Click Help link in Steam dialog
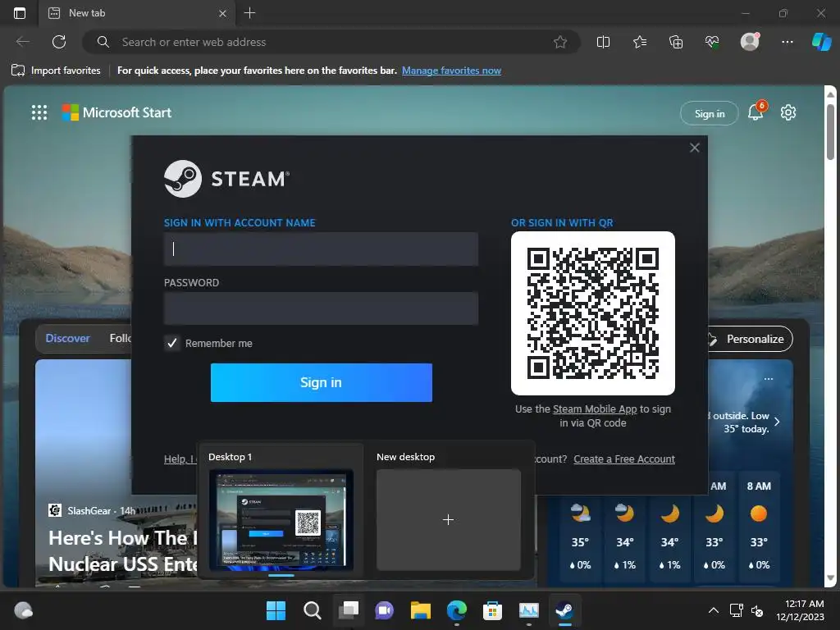The image size is (840, 630). click(x=180, y=459)
